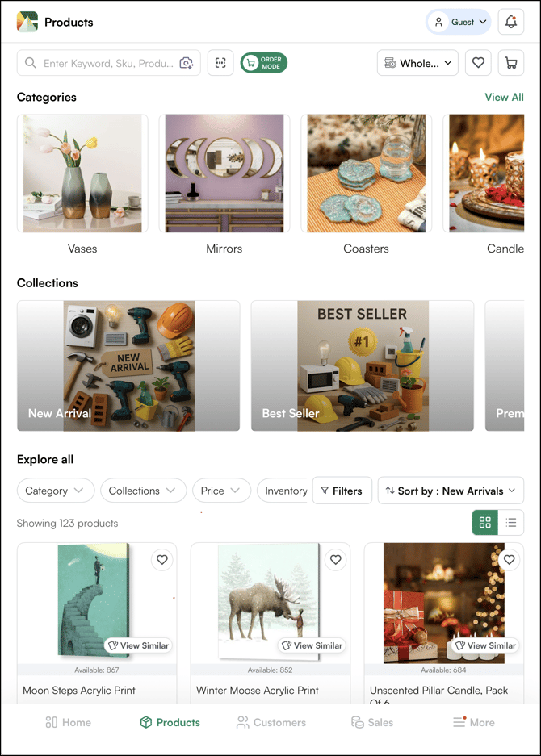Click View Similar on Moon Steps print
Viewport: 541px width, 756px height.
(x=139, y=645)
